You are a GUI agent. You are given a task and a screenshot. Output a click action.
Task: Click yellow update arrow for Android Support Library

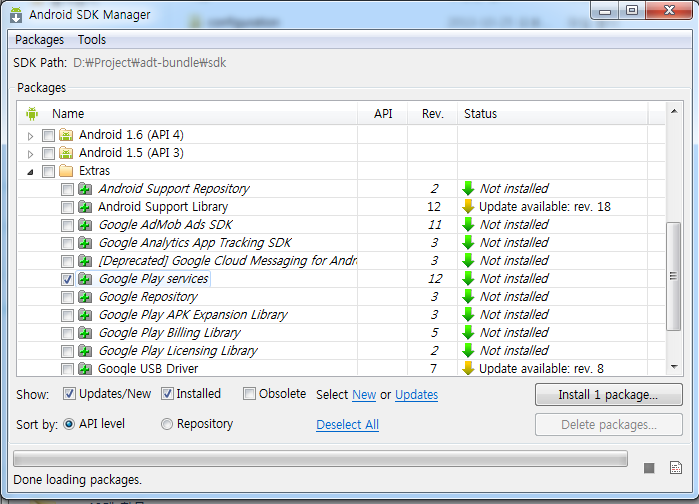point(468,207)
